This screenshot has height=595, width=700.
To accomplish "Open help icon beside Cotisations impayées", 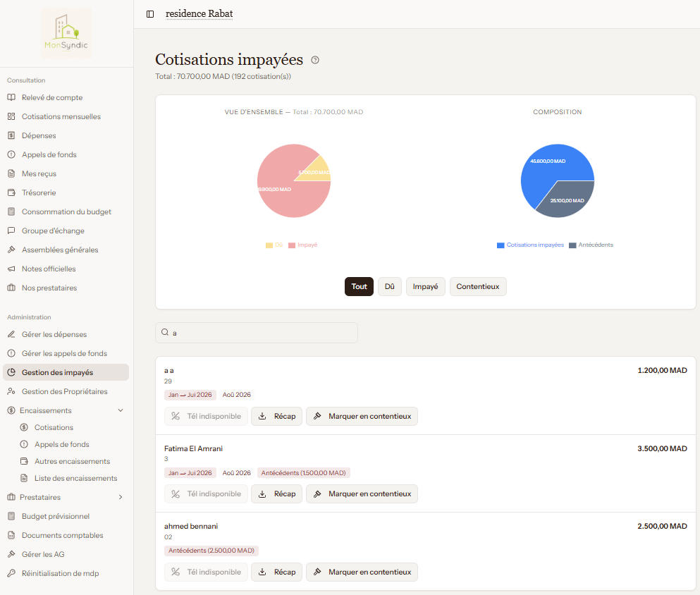I will point(315,60).
